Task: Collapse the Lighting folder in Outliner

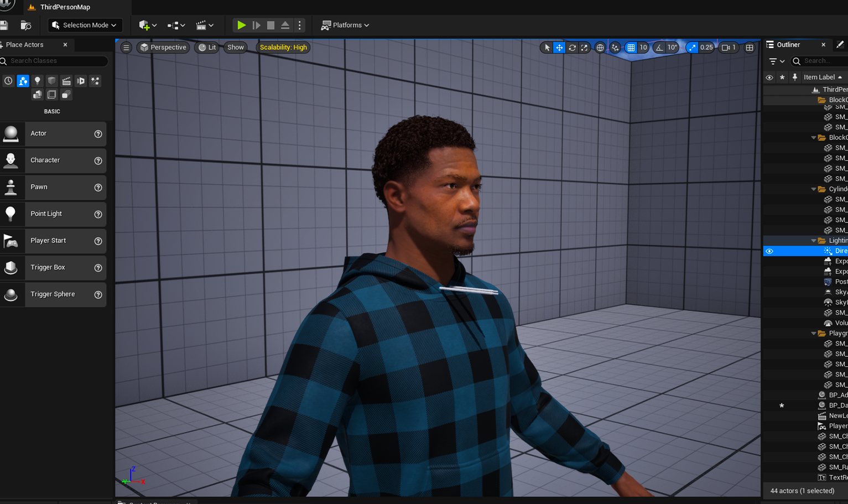Action: point(814,241)
